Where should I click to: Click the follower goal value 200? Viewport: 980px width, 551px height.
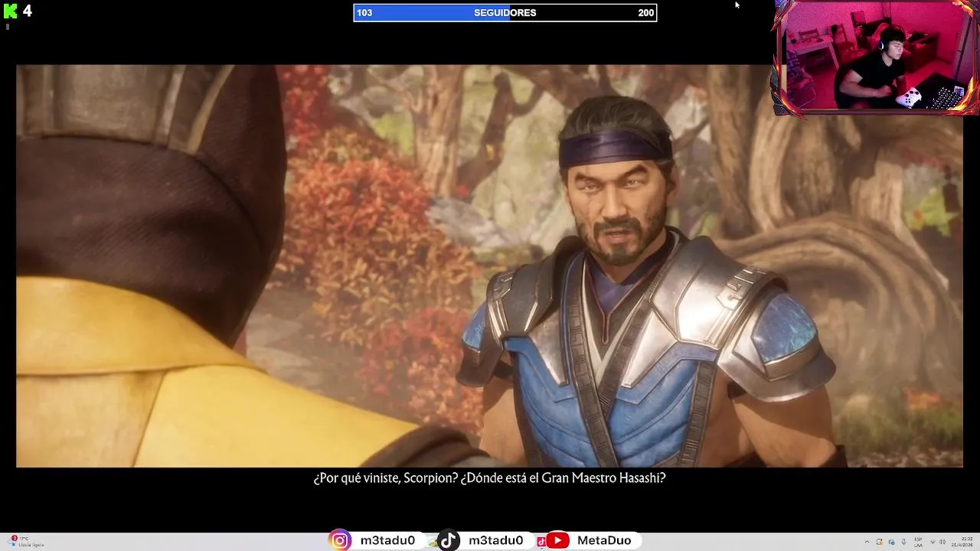click(646, 13)
